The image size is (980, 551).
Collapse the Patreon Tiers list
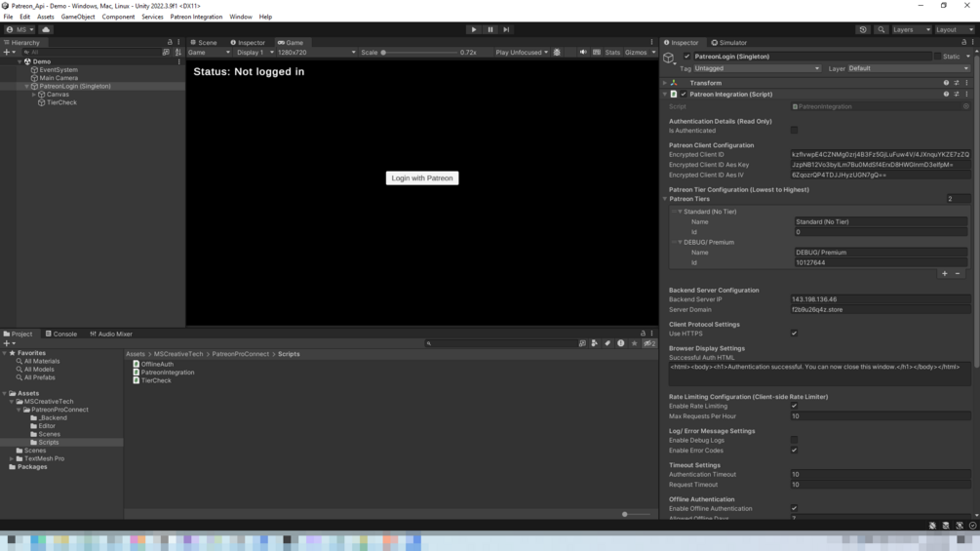click(665, 199)
